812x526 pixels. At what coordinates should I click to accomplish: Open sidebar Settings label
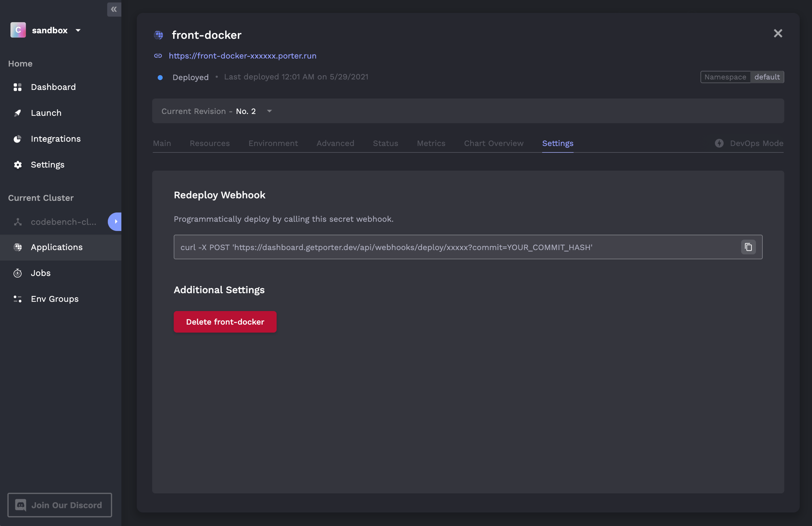point(48,165)
